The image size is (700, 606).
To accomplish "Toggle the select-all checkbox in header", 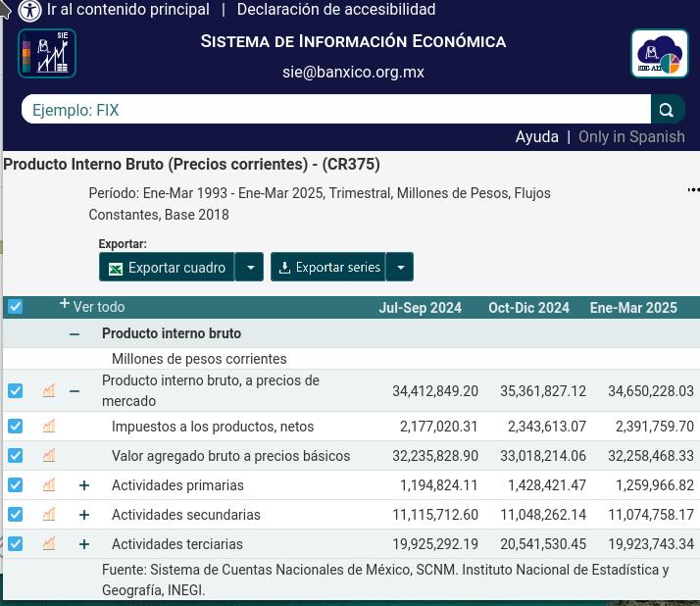I will [16, 307].
